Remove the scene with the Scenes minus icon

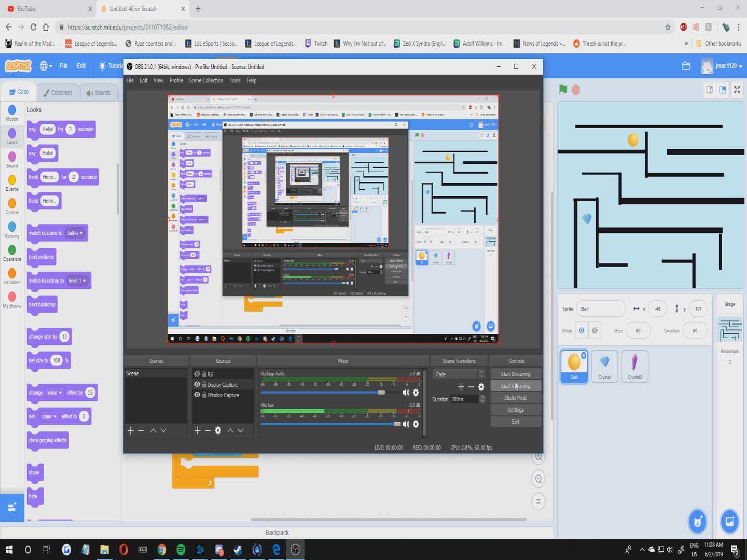[141, 430]
